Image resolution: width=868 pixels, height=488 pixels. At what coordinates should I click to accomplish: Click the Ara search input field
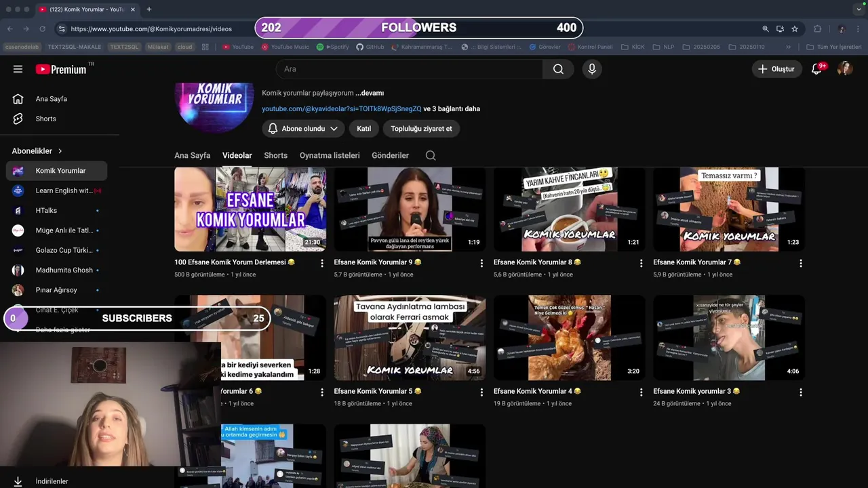coord(409,69)
